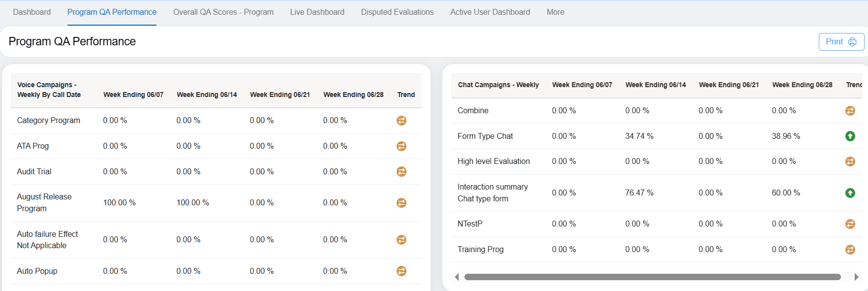Go to Disputed Evaluations tab
The width and height of the screenshot is (868, 291).
[x=397, y=12]
